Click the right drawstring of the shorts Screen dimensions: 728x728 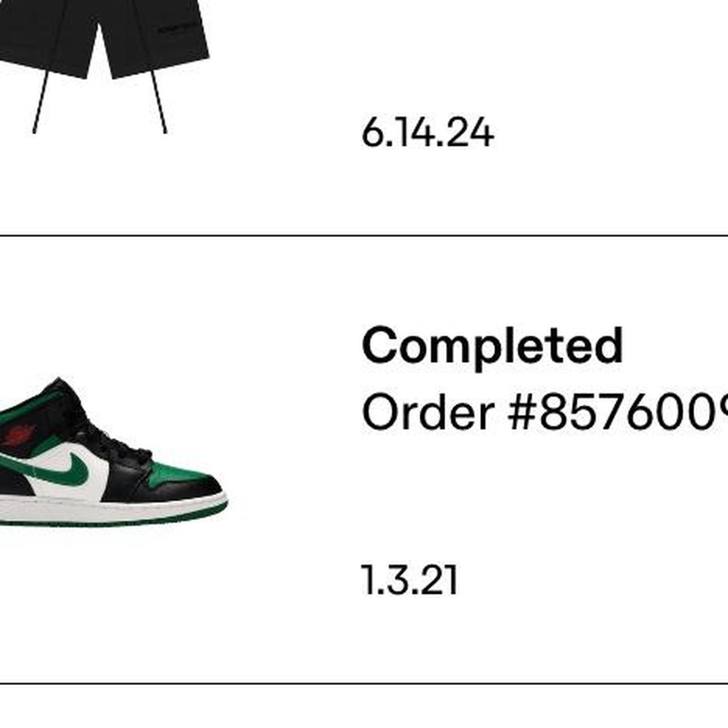point(159,102)
